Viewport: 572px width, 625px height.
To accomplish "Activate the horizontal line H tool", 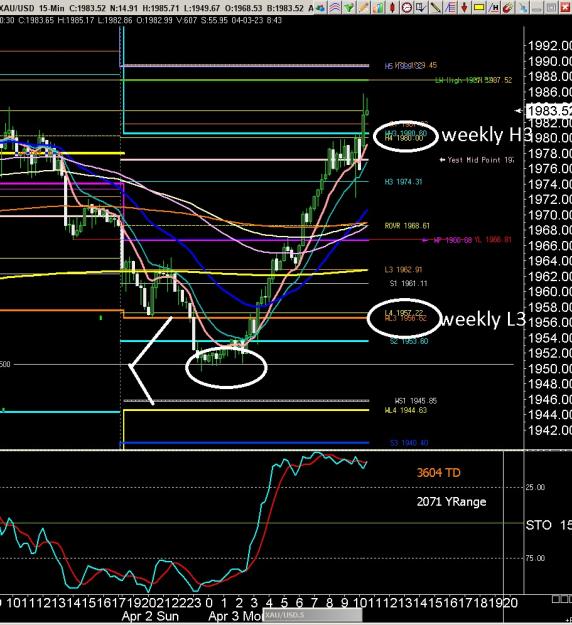I will (494, 7).
